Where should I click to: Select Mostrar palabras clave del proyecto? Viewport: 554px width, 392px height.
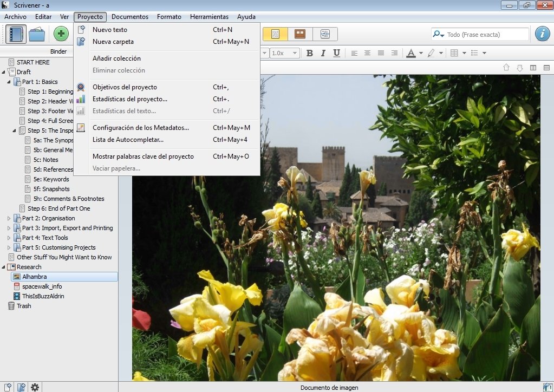(167, 156)
